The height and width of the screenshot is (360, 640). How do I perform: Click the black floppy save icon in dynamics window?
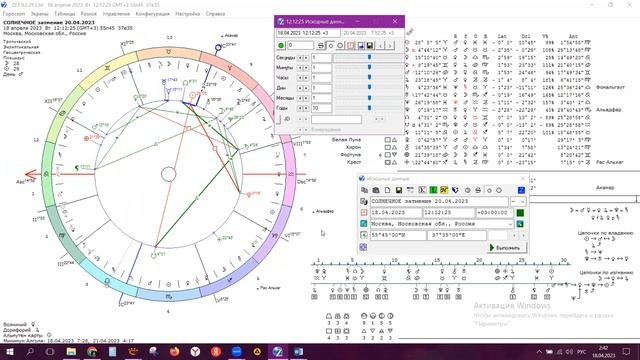pos(370,45)
